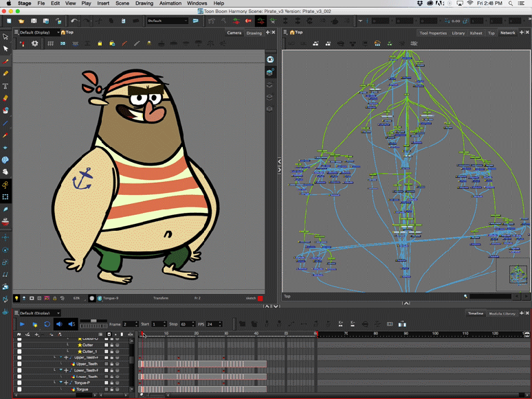This screenshot has width=532, height=399.
Task: Switch to the Library tab
Action: (x=458, y=33)
